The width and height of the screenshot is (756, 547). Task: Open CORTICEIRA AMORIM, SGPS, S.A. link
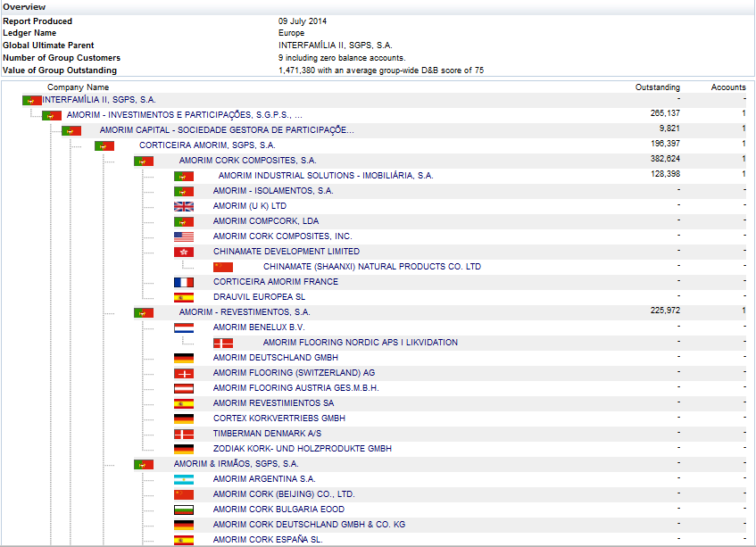tap(207, 145)
